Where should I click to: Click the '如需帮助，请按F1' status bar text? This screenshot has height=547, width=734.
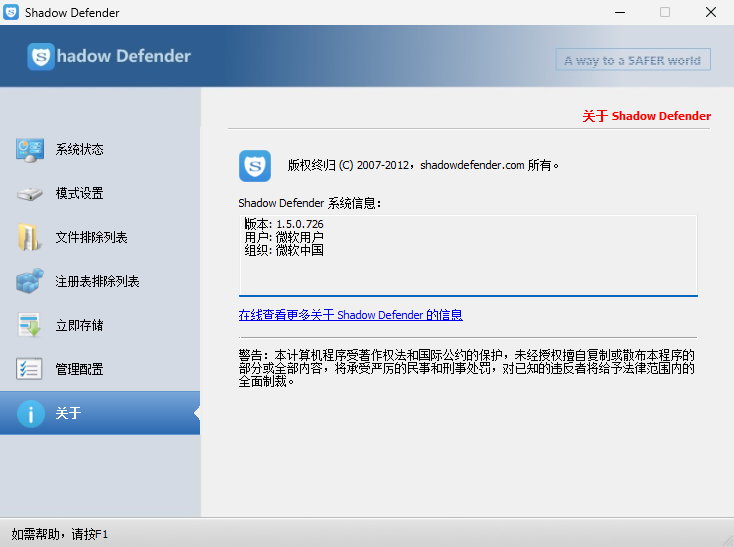59,534
